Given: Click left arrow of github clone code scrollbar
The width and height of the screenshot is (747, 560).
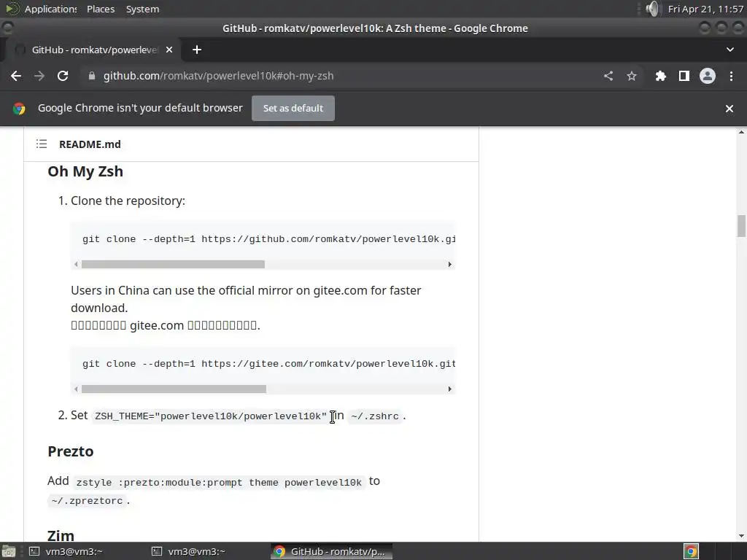Looking at the screenshot, I should point(76,264).
